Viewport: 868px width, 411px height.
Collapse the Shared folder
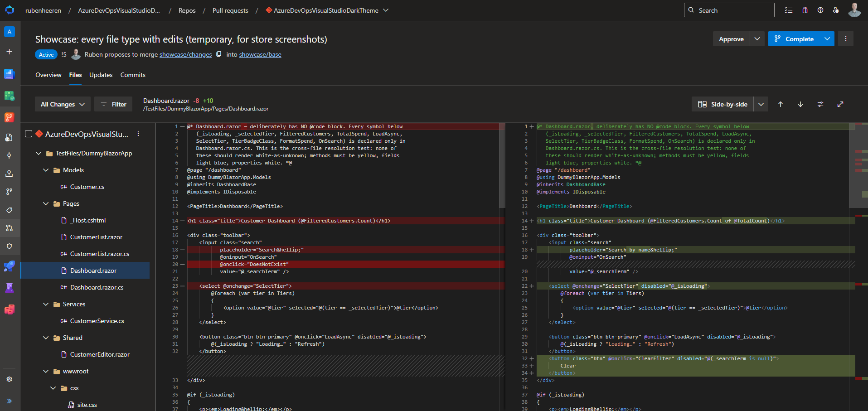click(x=46, y=338)
